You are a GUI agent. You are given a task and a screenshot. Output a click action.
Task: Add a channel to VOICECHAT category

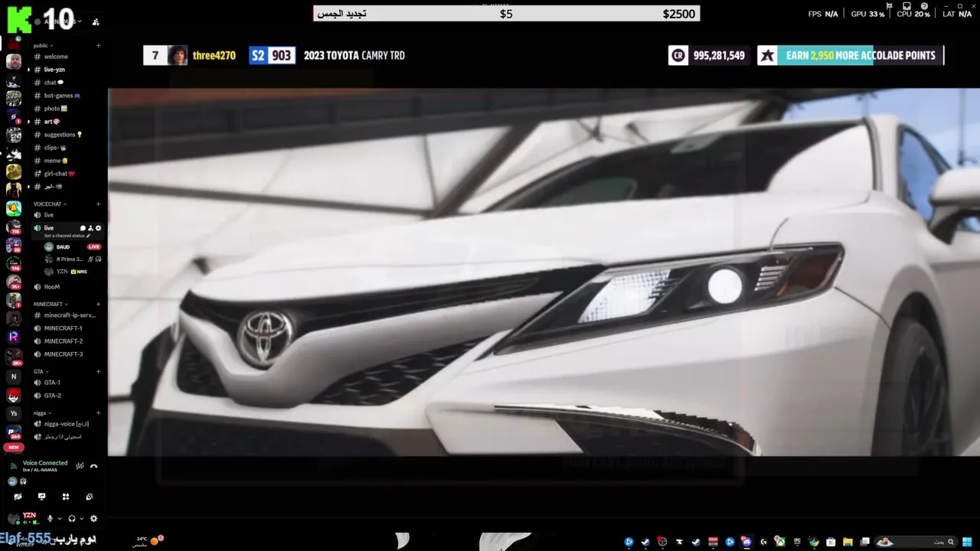tap(98, 204)
